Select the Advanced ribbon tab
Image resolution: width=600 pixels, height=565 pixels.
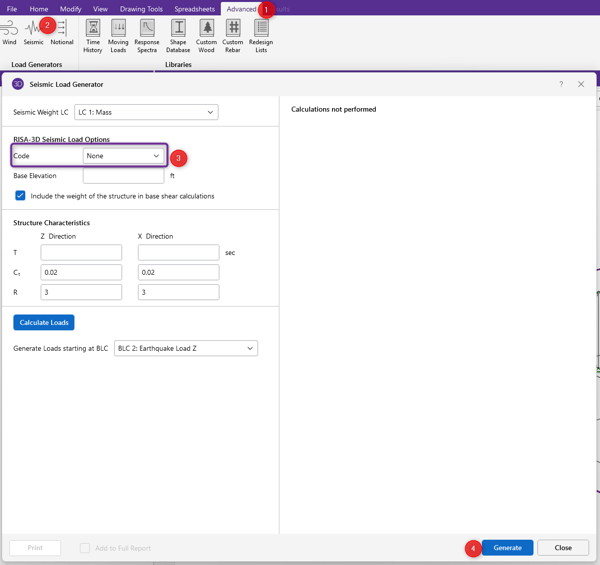pyautogui.click(x=241, y=9)
